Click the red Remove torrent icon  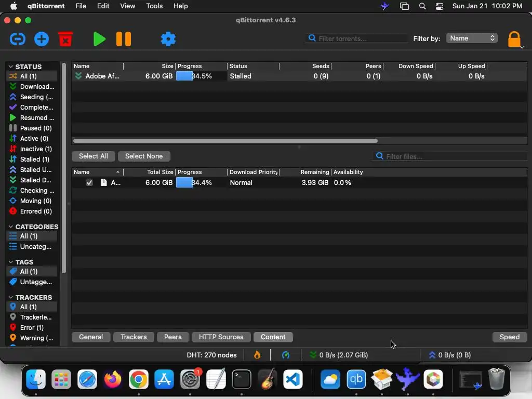point(65,39)
